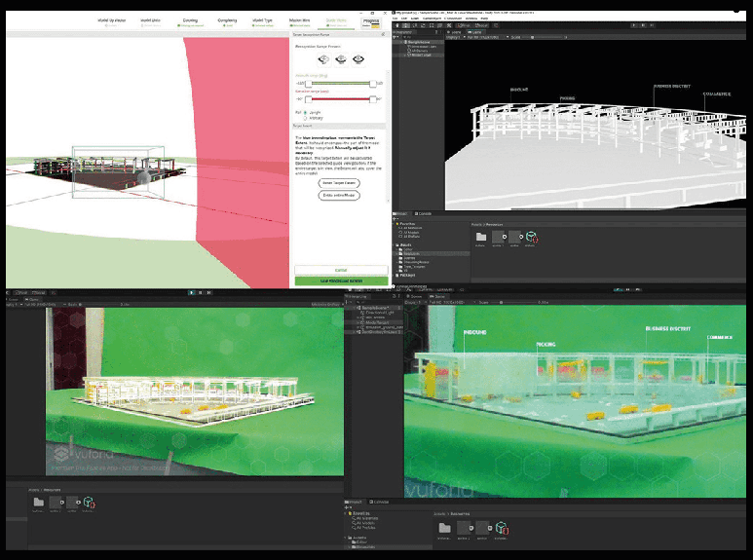Open the Display dropdown in top-right Game view
Viewport: 753px width, 560px height.
pos(457,37)
